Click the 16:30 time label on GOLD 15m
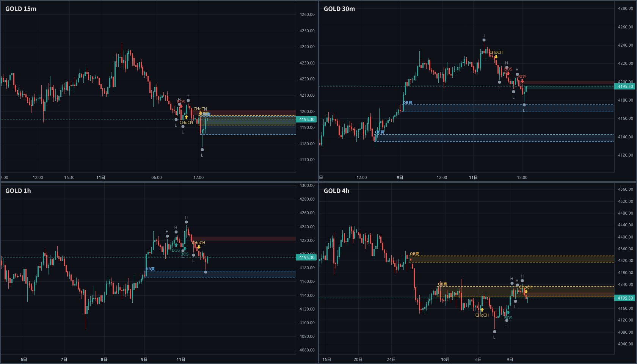The image size is (637, 364). [x=69, y=177]
